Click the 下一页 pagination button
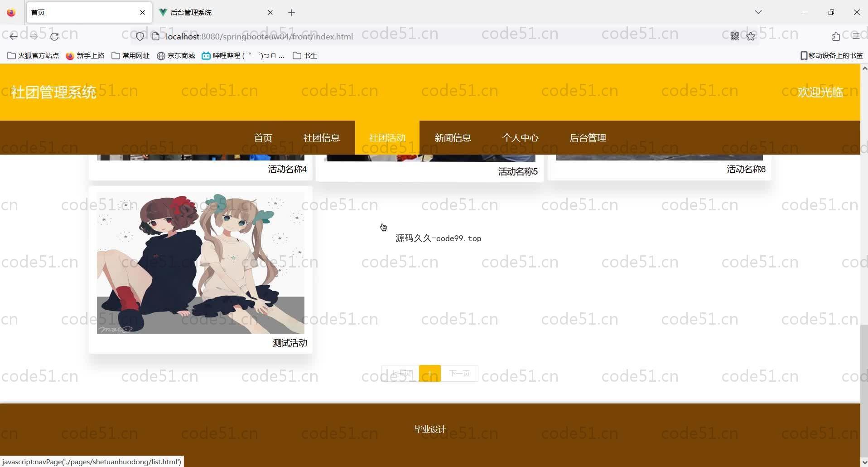This screenshot has width=868, height=467. tap(459, 374)
